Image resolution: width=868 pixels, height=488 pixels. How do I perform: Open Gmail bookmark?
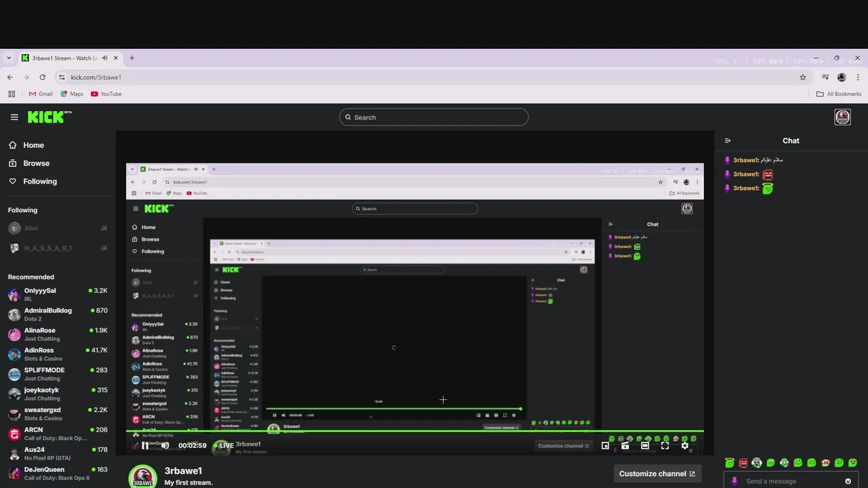click(41, 94)
